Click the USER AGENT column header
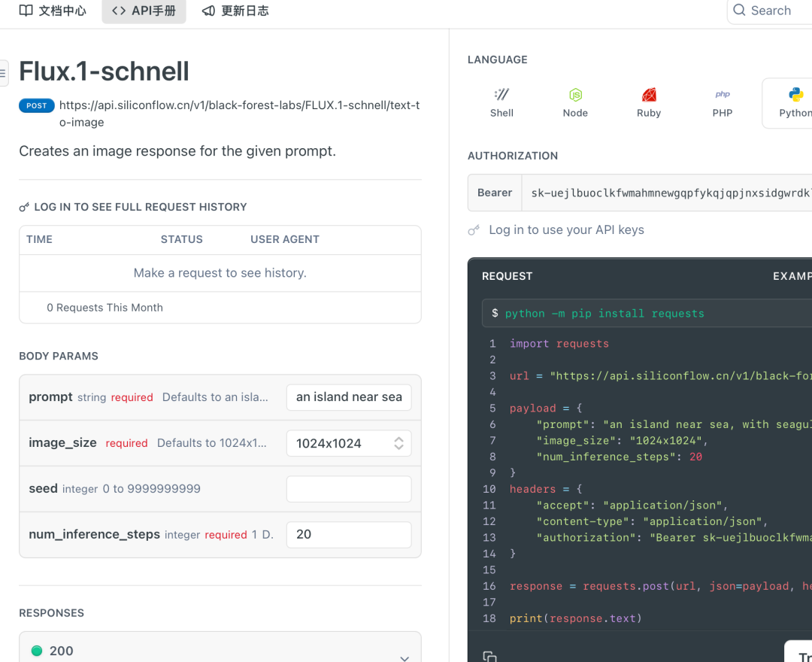 285,239
